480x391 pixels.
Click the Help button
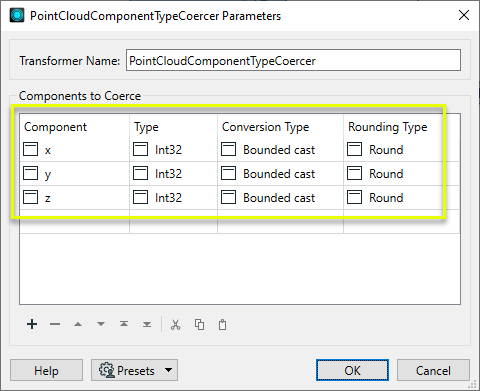pyautogui.click(x=46, y=370)
